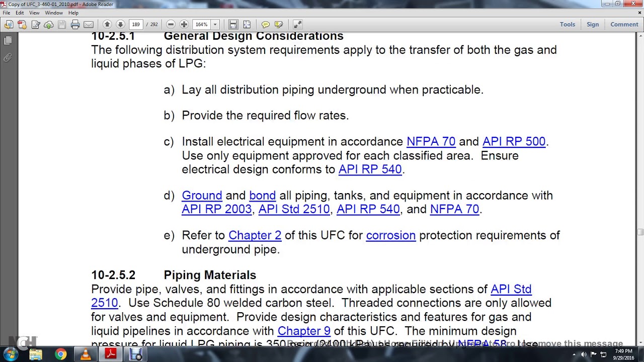Click the zoom percentage field showing 164%

(202, 24)
